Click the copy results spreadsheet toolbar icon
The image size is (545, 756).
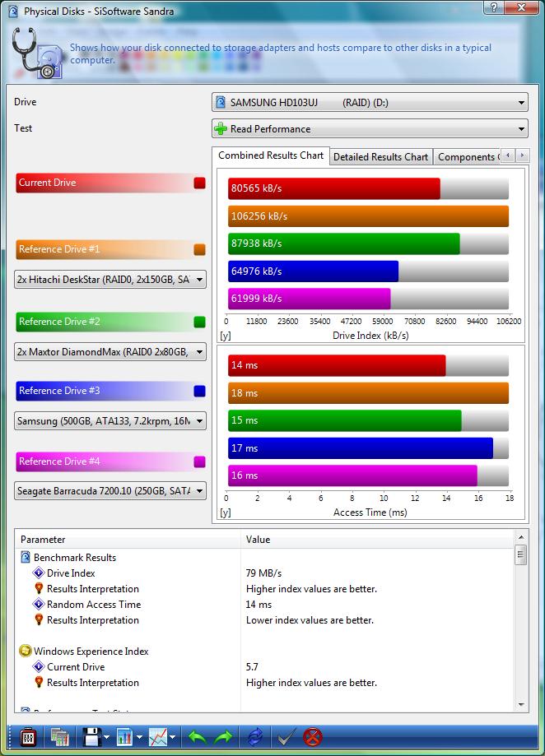click(x=59, y=737)
